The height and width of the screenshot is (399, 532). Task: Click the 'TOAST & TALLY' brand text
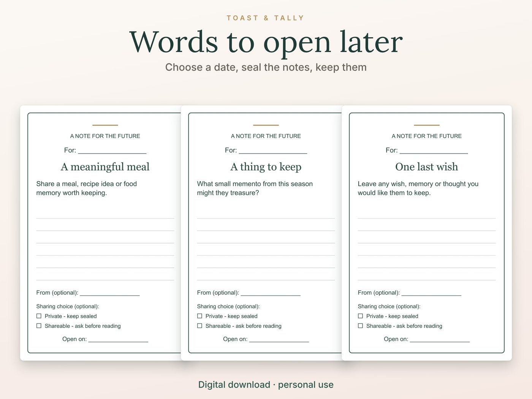(266, 18)
